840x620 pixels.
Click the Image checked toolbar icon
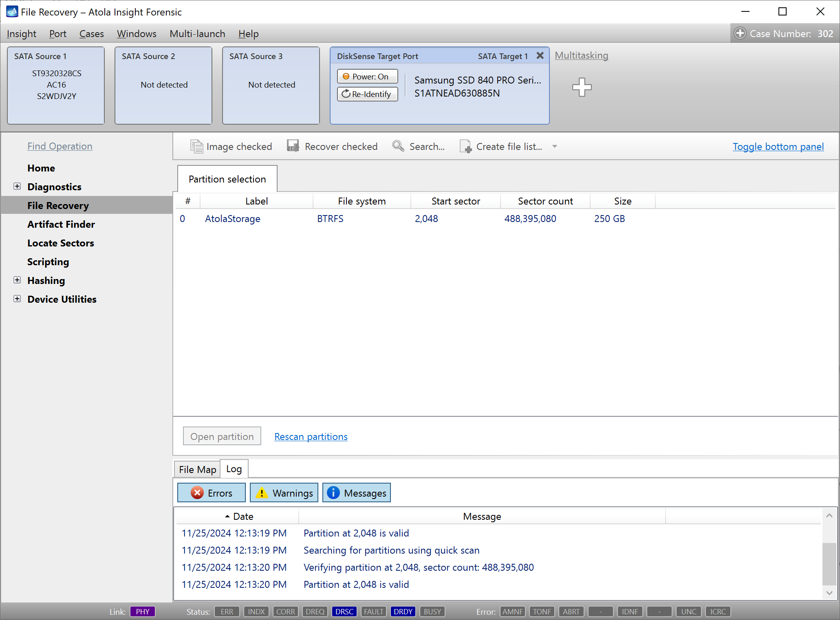tap(231, 146)
